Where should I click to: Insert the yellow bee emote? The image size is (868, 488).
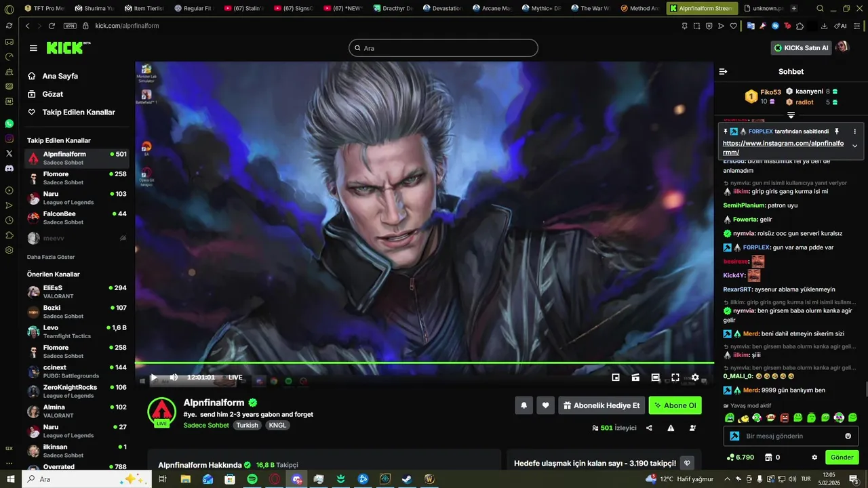point(743,418)
